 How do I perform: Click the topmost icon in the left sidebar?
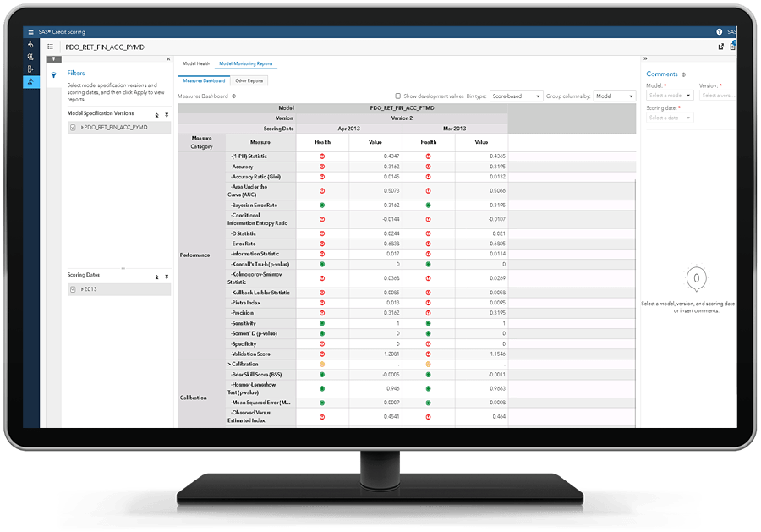pyautogui.click(x=31, y=44)
